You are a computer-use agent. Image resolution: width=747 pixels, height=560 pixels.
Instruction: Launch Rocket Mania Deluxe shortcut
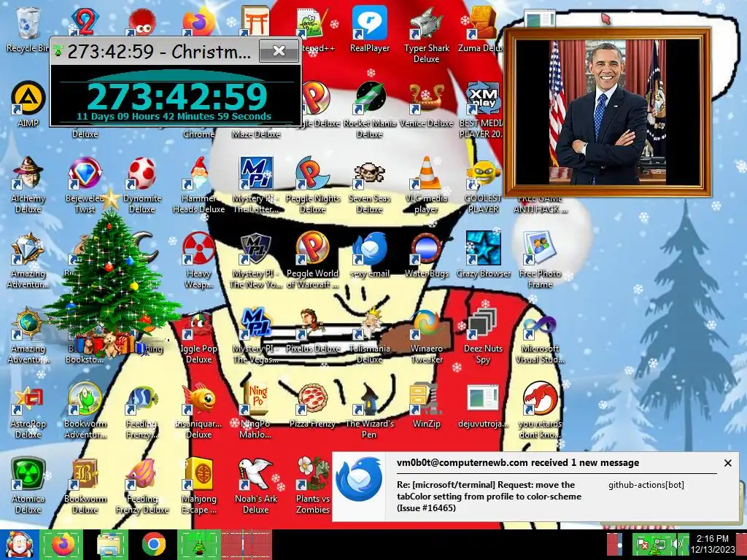[370, 111]
